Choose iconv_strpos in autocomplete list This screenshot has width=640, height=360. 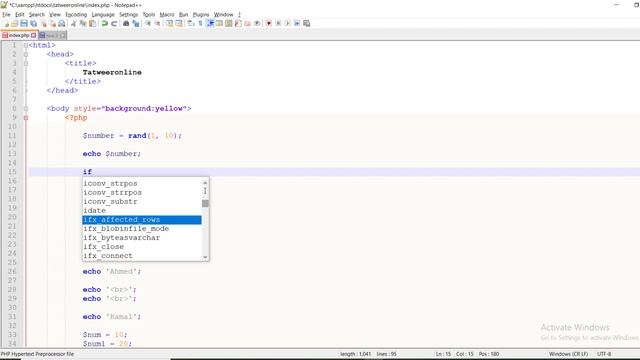click(x=142, y=184)
